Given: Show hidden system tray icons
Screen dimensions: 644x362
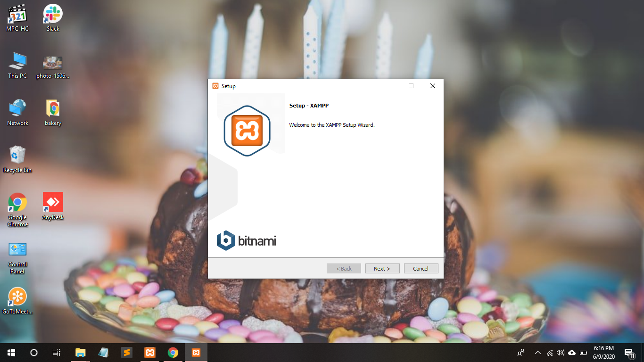Looking at the screenshot, I should [537, 353].
